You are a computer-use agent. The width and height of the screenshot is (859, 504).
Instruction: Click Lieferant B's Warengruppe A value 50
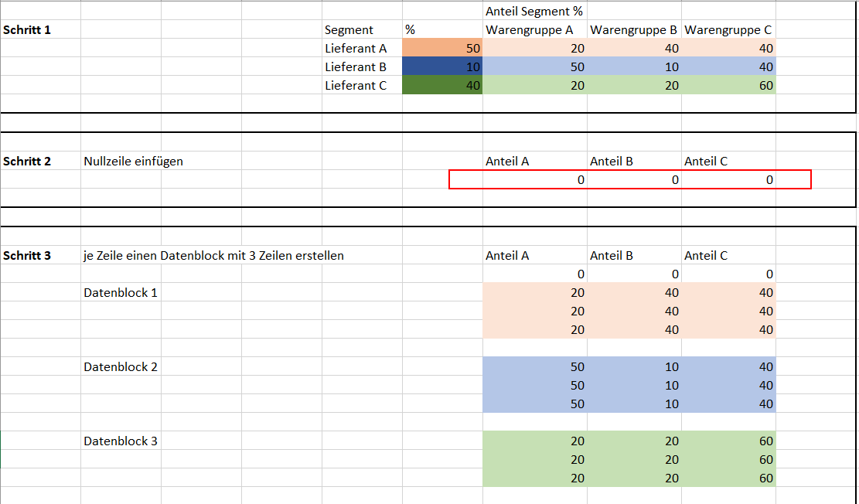[x=535, y=66]
